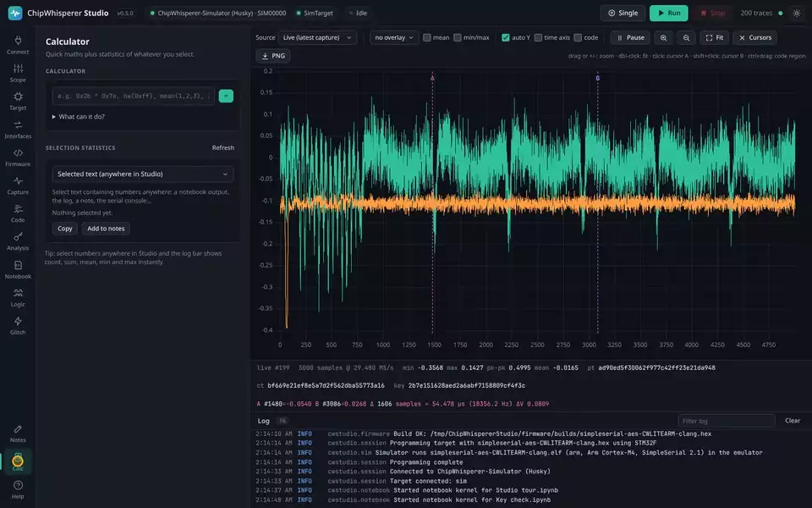The image size is (812, 508).
Task: Open the Target panel
Action: pyautogui.click(x=18, y=101)
